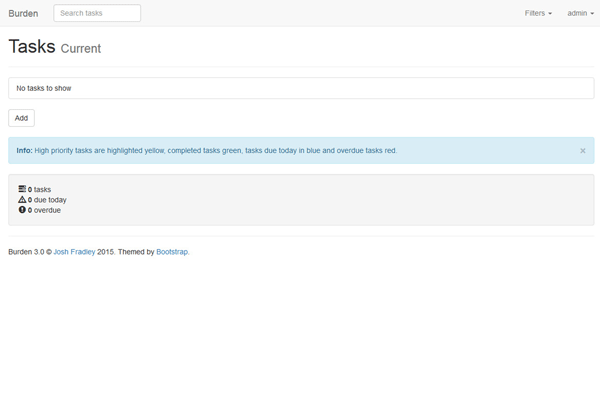Click the Current subtitle text
The image size is (600, 400).
(x=81, y=49)
